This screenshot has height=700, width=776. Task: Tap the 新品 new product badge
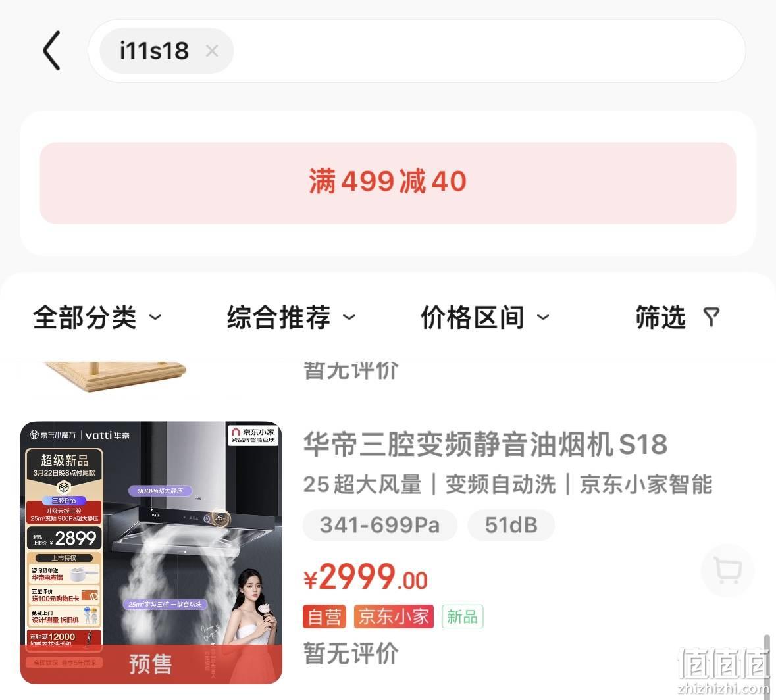(462, 616)
